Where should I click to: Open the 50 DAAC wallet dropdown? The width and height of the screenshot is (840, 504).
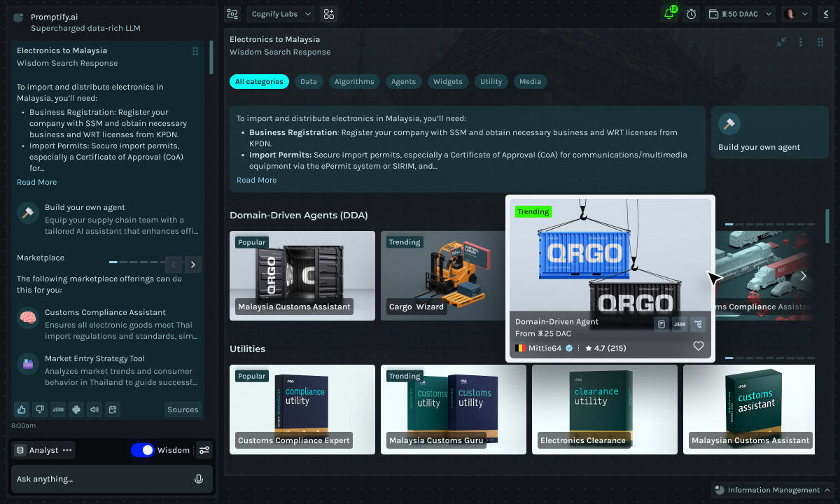(x=739, y=13)
